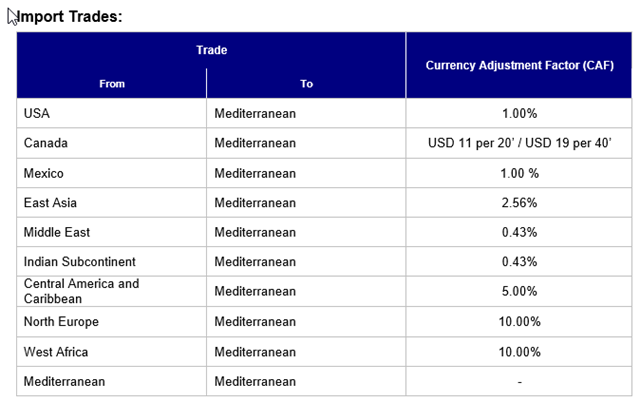Click the From column header
This screenshot has width=640, height=402.
tap(112, 84)
